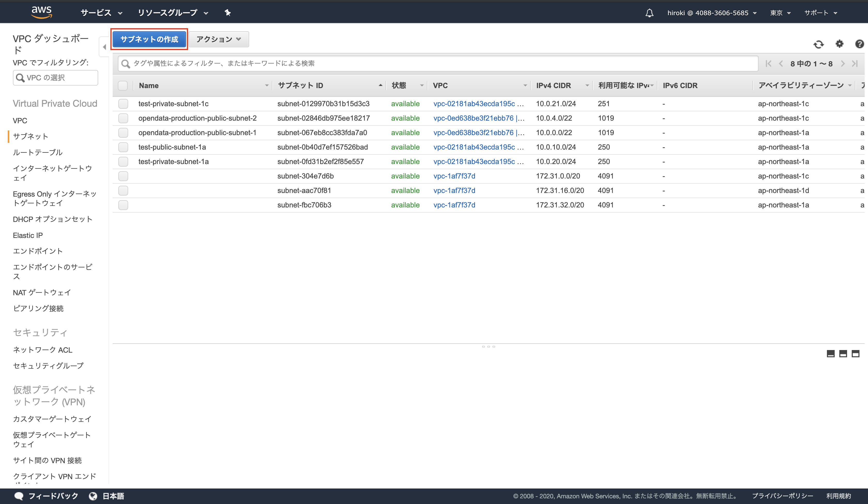Click the refresh icon to reload subnet list

coord(819,44)
